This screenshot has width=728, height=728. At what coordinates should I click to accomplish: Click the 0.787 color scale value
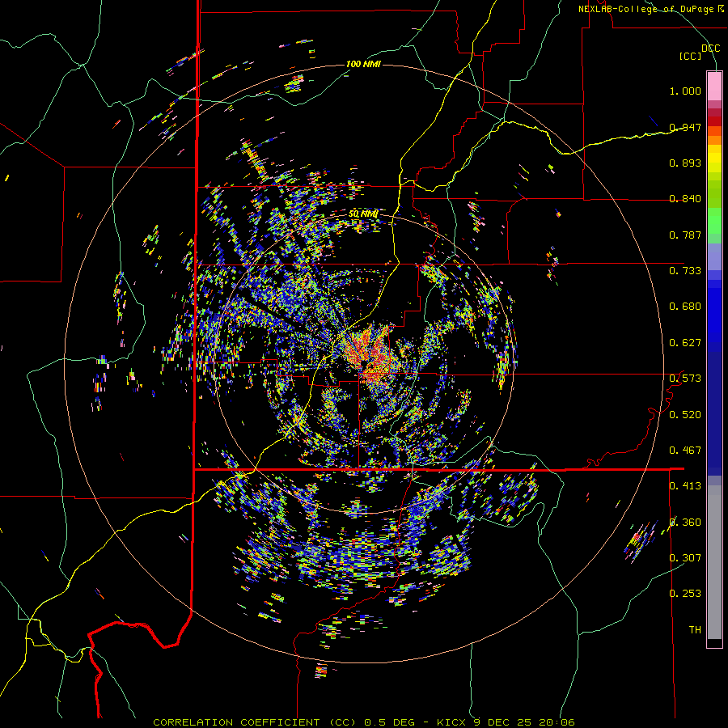(685, 235)
